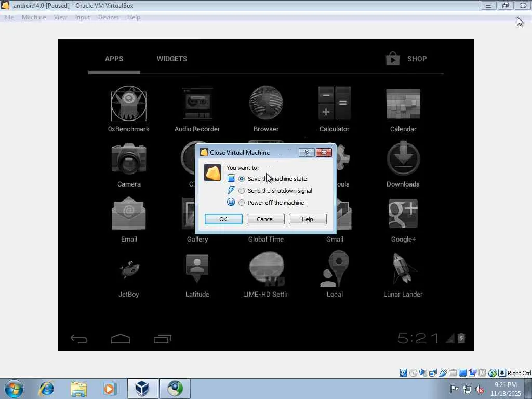The image size is (532, 399).
Task: Launch the JetBoy app
Action: click(x=129, y=275)
